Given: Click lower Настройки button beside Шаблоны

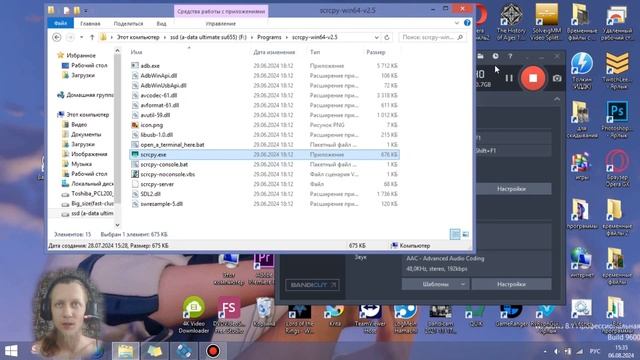Looking at the screenshot, I should pos(511,284).
